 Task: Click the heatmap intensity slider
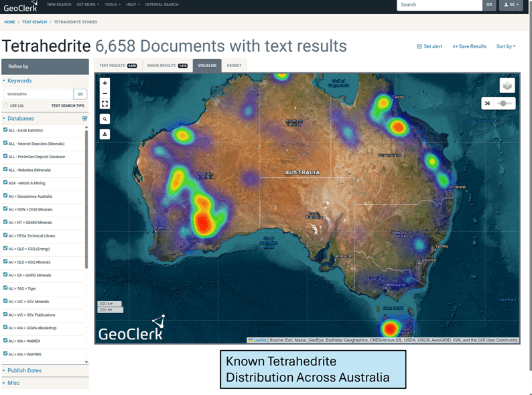click(x=505, y=103)
